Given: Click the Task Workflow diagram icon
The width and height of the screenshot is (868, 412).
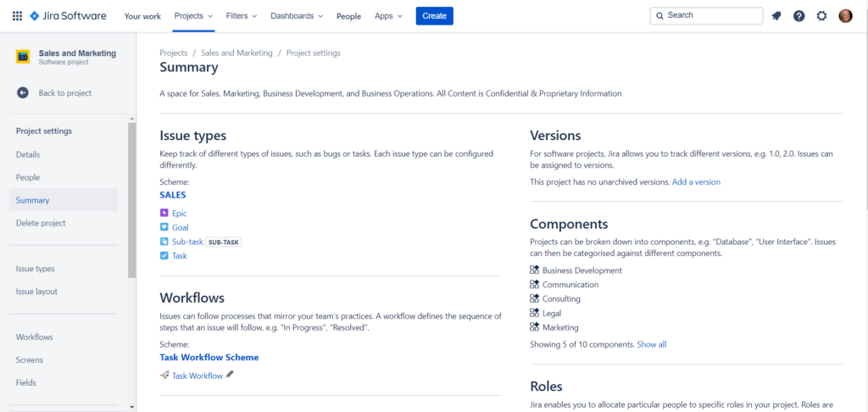Looking at the screenshot, I should [x=164, y=376].
